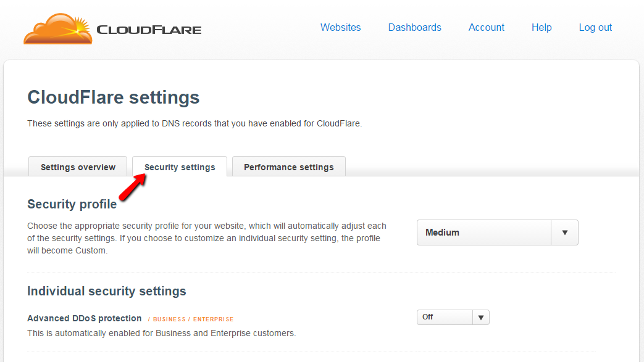Open the Medium security profile dropdown
The height and width of the screenshot is (362, 644).
[498, 232]
